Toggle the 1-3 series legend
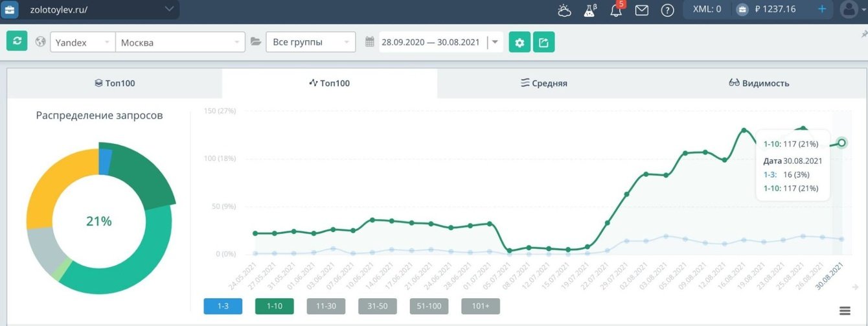This screenshot has width=868, height=326. coord(222,307)
